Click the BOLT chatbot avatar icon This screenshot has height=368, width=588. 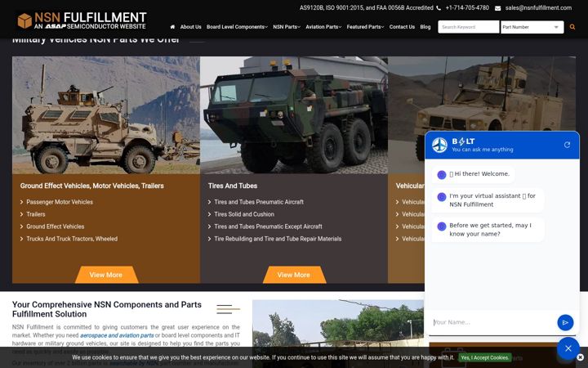(439, 145)
